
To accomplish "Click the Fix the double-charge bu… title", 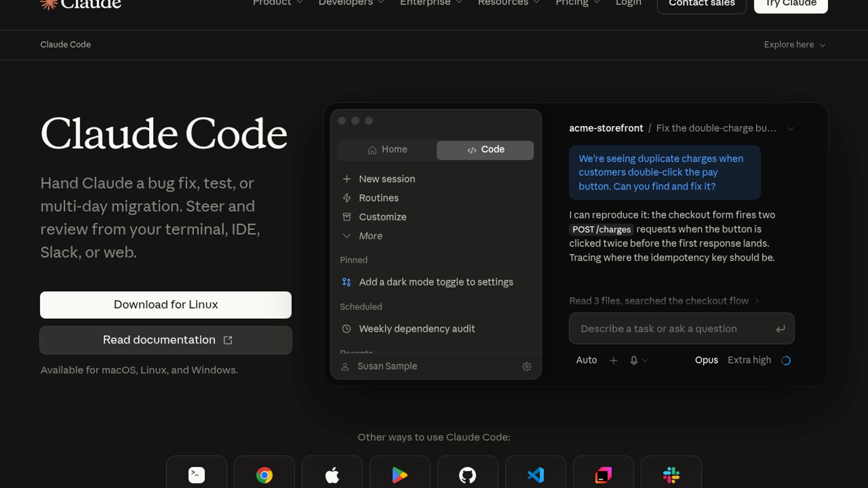I will click(x=716, y=128).
